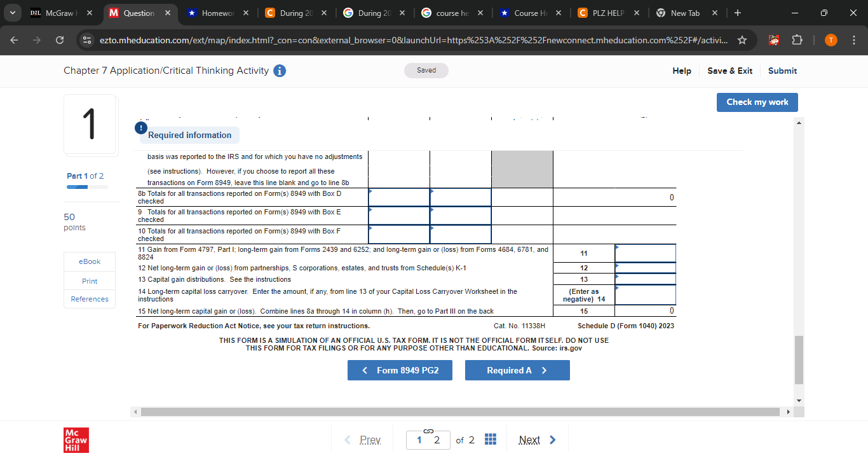Click the link chain icon above page number field
The image size is (868, 458).
[428, 431]
